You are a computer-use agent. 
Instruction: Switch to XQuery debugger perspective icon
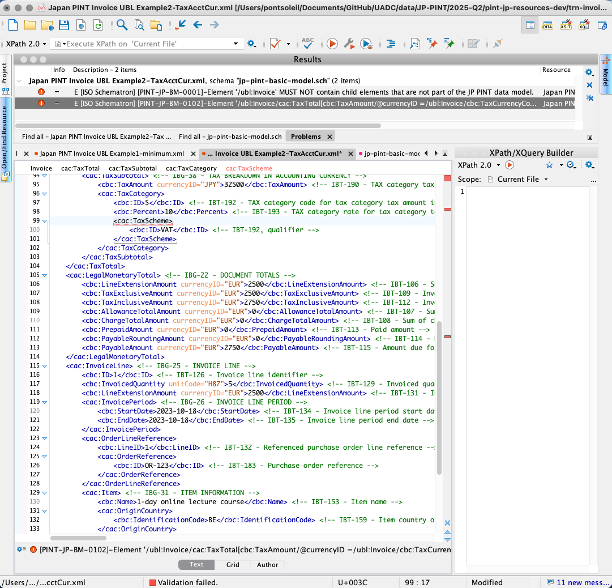566,26
